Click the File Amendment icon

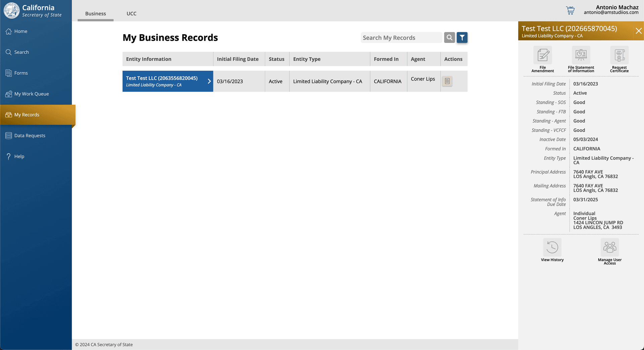(x=542, y=55)
